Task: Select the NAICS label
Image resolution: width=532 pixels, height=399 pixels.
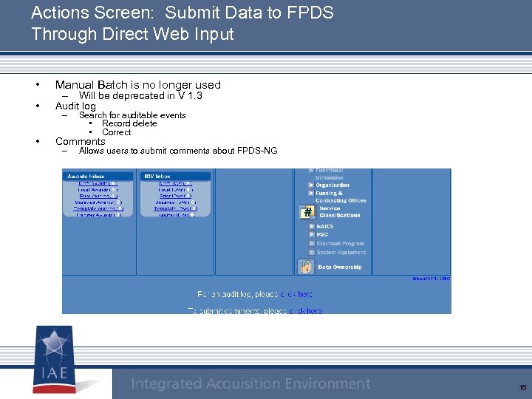Action: tap(325, 226)
